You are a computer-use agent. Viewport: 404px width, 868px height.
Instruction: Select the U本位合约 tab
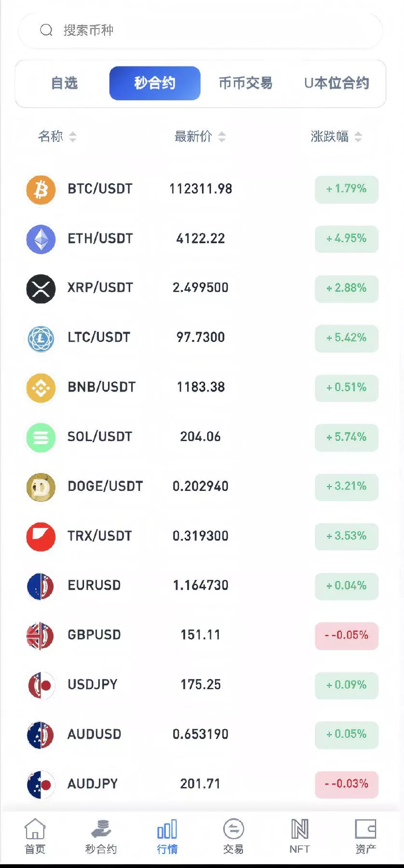coord(337,83)
